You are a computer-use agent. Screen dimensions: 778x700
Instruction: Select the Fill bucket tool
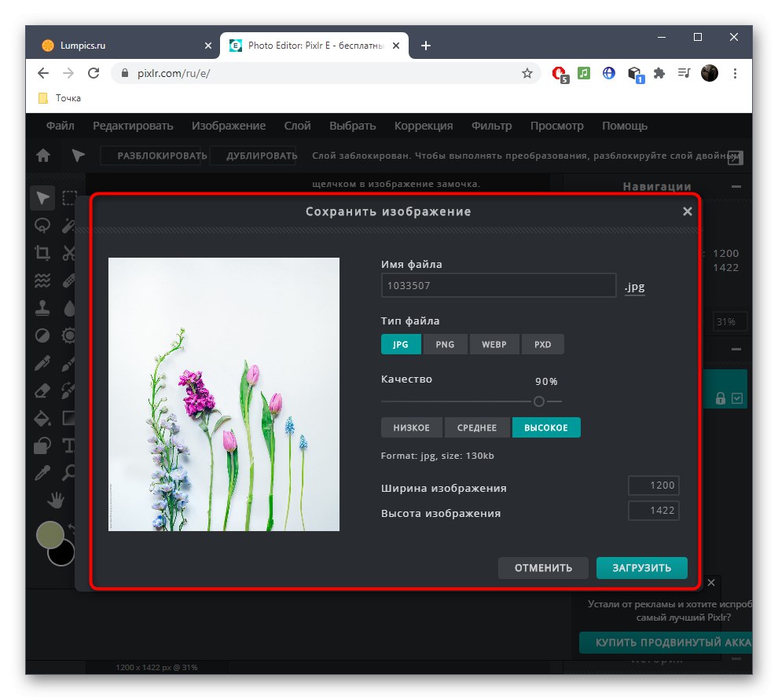click(x=42, y=418)
